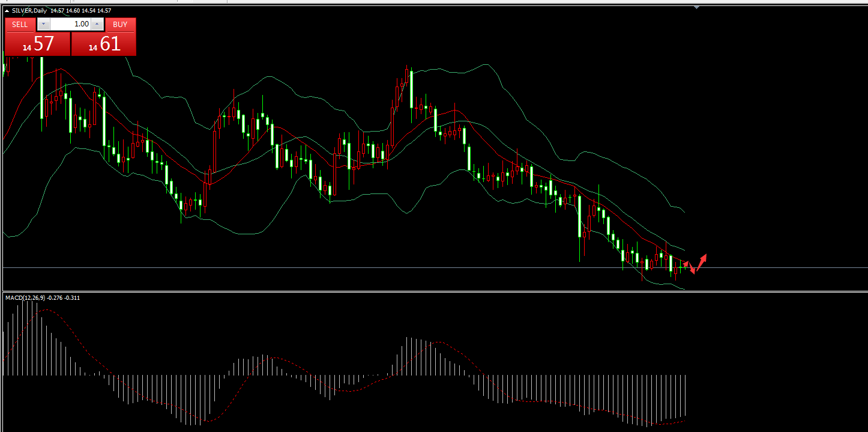Click the sell price 14.57 tile
The image size is (868, 432).
pyautogui.click(x=37, y=44)
